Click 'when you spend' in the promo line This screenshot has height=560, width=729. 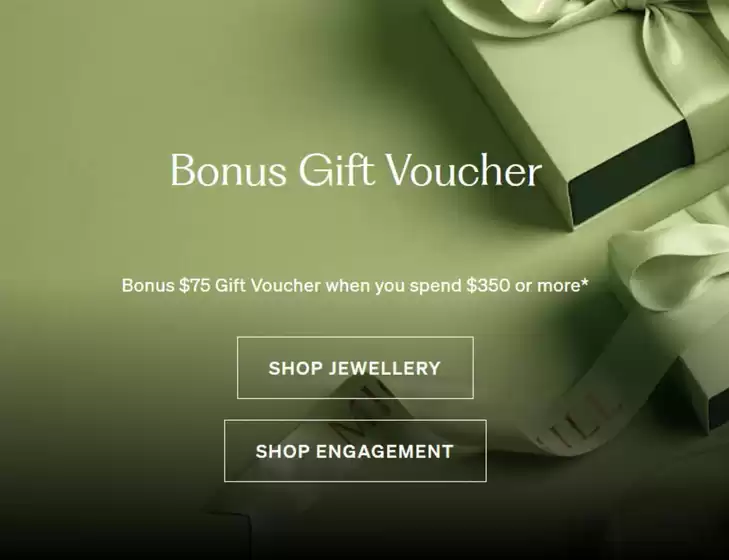(x=393, y=285)
